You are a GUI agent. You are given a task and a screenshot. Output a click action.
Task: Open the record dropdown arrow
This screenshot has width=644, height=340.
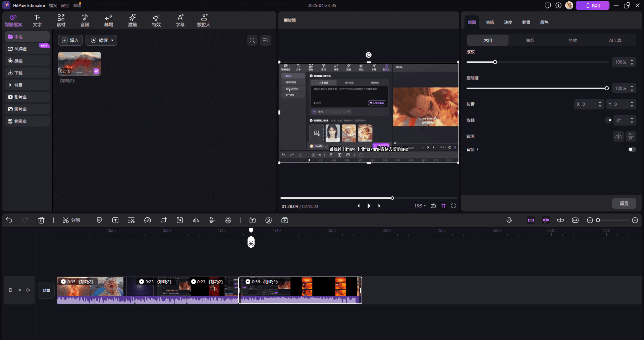(x=112, y=40)
